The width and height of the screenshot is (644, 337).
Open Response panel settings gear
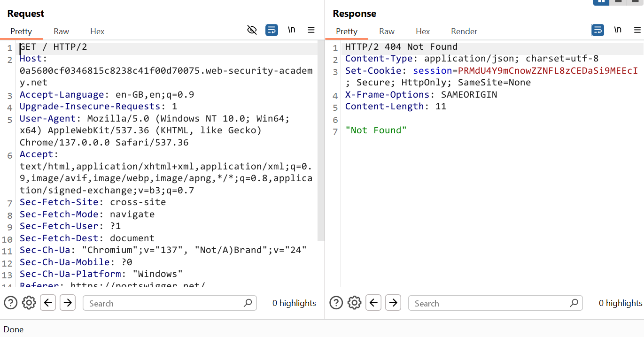tap(355, 303)
